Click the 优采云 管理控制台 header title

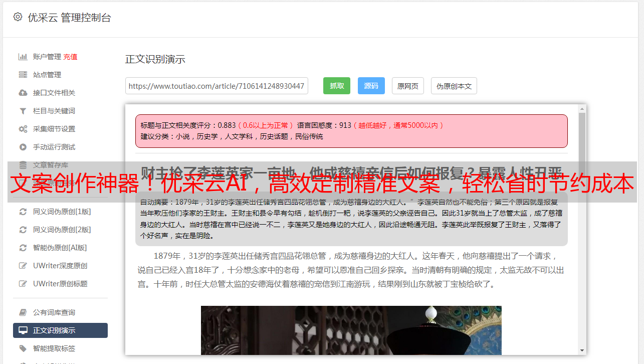69,18
